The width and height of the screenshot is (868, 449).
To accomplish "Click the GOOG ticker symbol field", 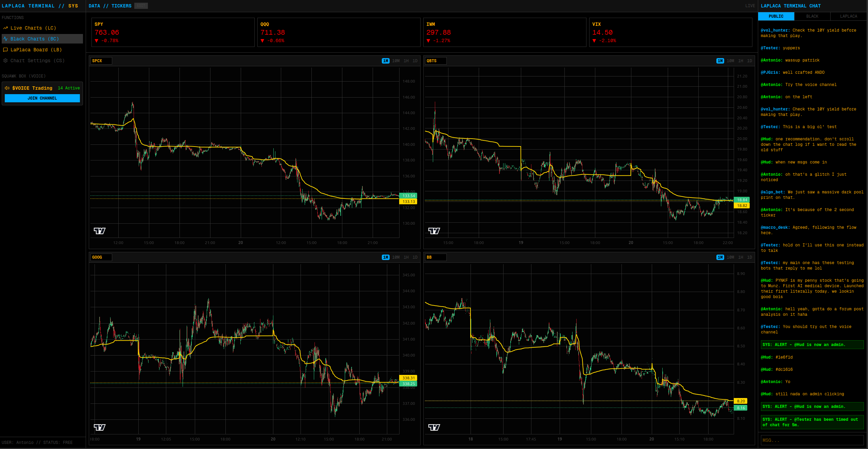I will (101, 257).
